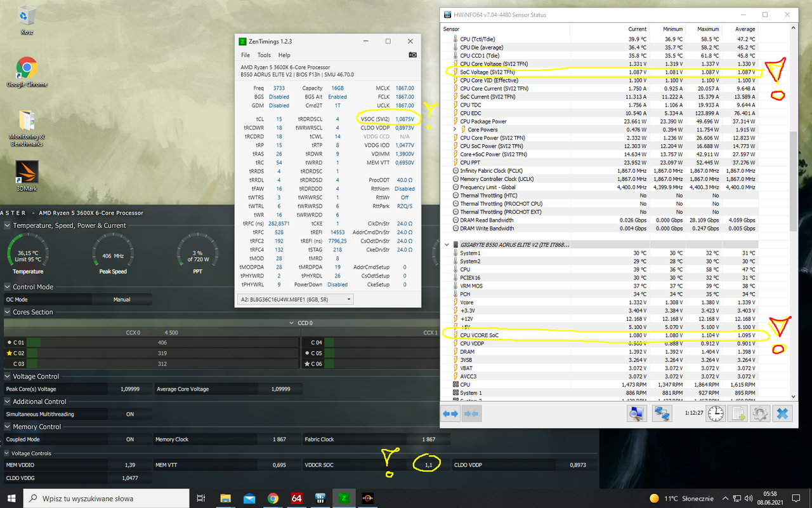The height and width of the screenshot is (508, 812).
Task: Click the C 01 core bar in Ryzen Master
Action: tap(162, 343)
